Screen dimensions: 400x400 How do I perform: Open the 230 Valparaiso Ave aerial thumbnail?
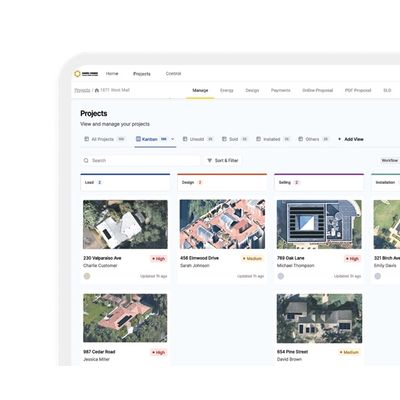(125, 224)
